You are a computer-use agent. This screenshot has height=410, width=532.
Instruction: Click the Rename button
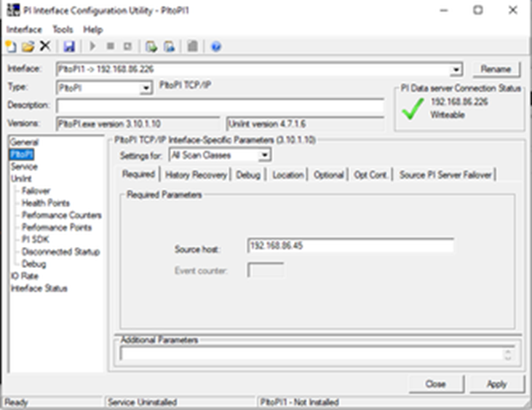[496, 69]
